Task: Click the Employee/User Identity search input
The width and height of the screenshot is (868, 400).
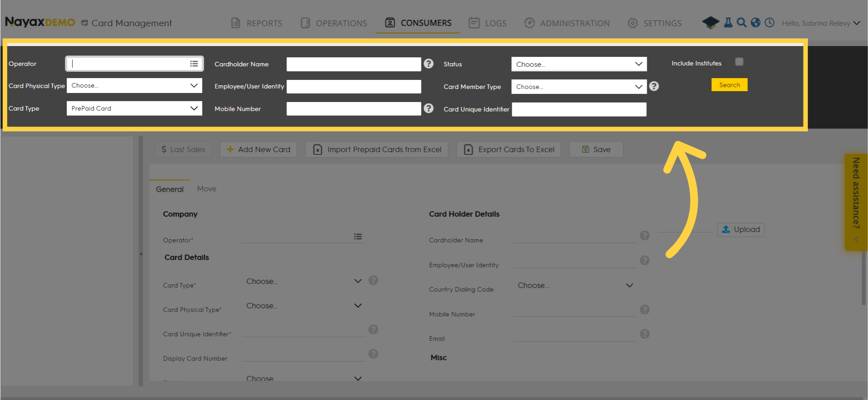Action: click(x=354, y=87)
